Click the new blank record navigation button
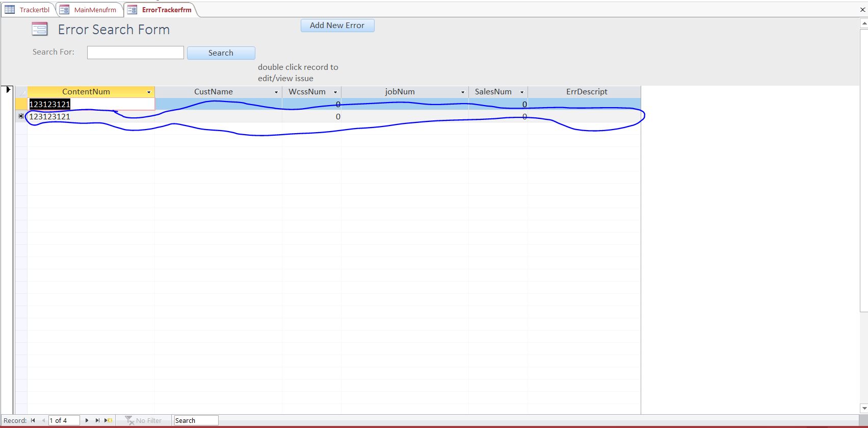Screen dimensions: 868x428 [x=109, y=420]
